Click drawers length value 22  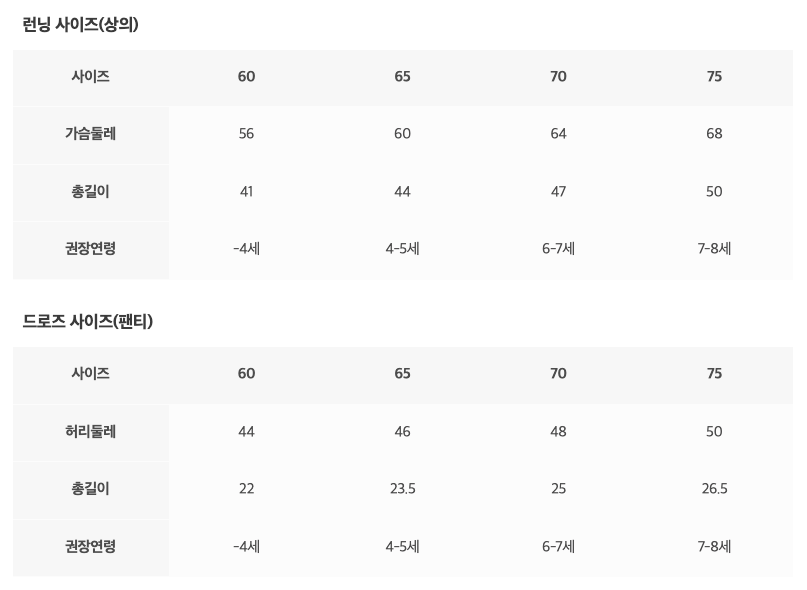click(x=246, y=489)
